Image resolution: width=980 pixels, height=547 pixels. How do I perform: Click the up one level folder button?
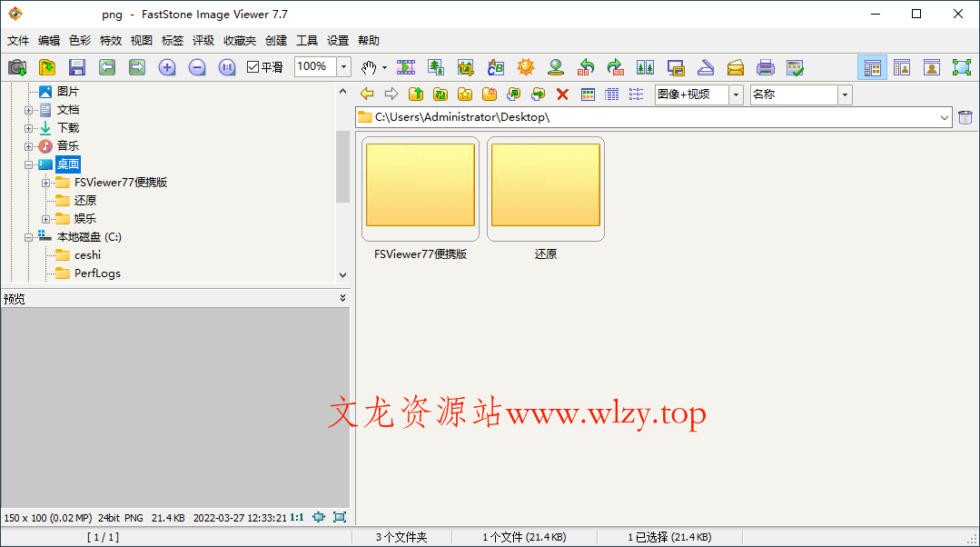tap(416, 94)
